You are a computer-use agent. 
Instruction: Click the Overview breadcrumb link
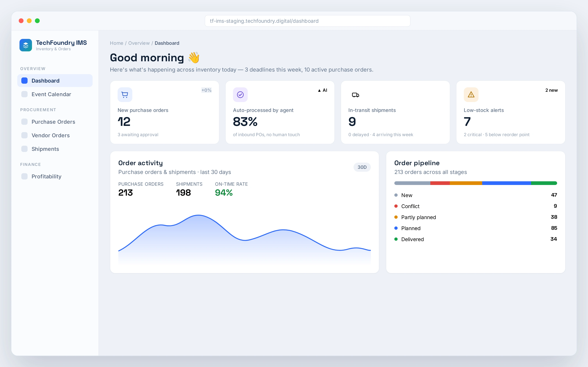click(139, 43)
